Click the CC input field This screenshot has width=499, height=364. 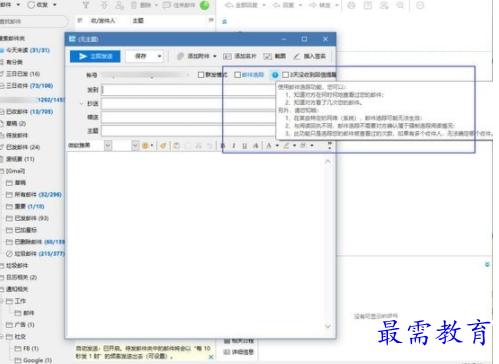189,104
